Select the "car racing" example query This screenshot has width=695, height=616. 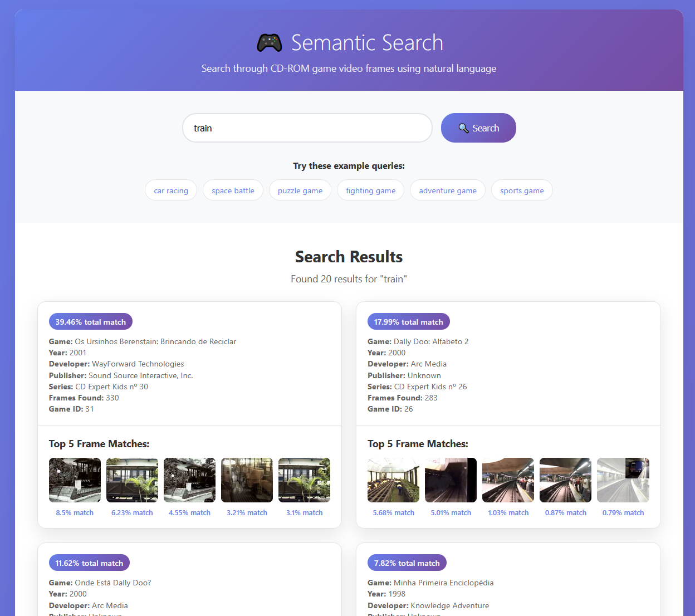[x=171, y=190]
